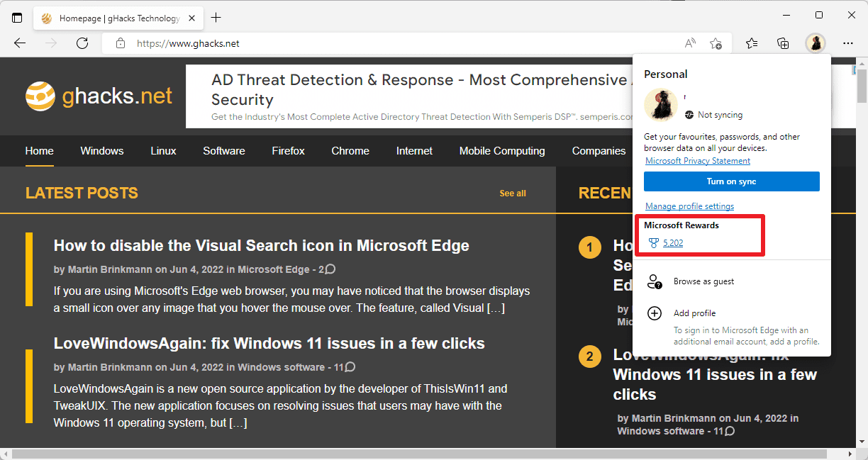Click the ghacks.net logo
The height and width of the screenshot is (460, 868).
[98, 96]
